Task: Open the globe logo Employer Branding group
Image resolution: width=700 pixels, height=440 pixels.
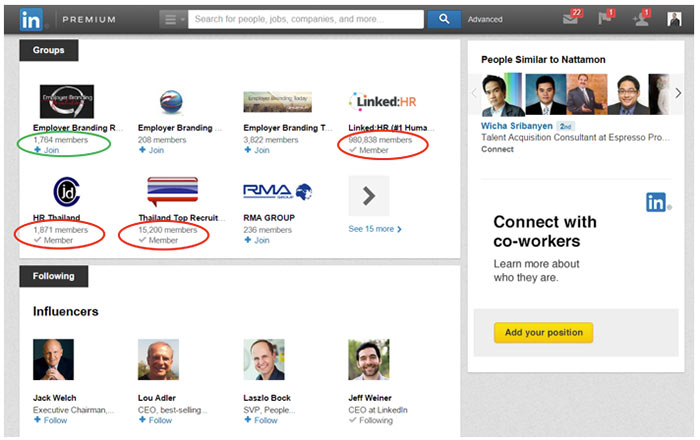Action: 171,102
